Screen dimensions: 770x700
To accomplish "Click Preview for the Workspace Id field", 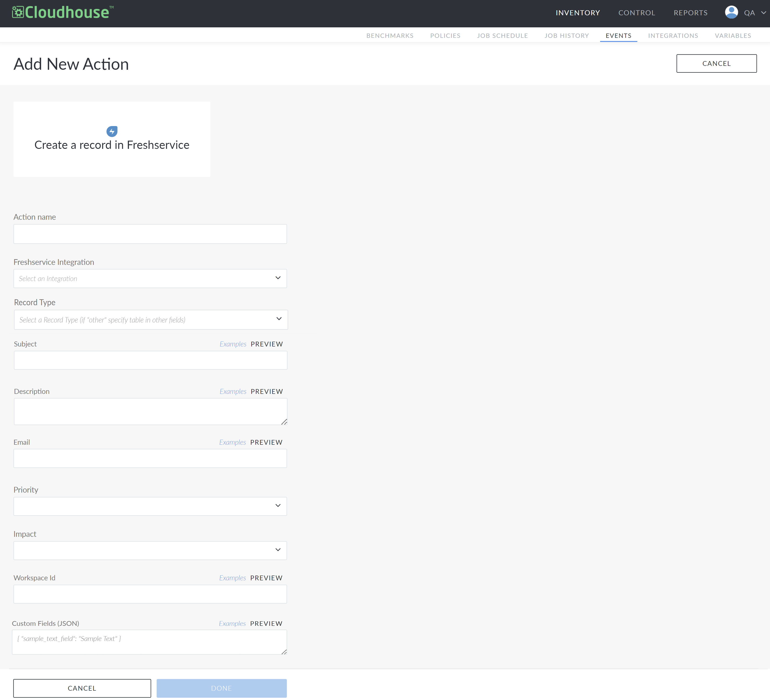I will (266, 577).
